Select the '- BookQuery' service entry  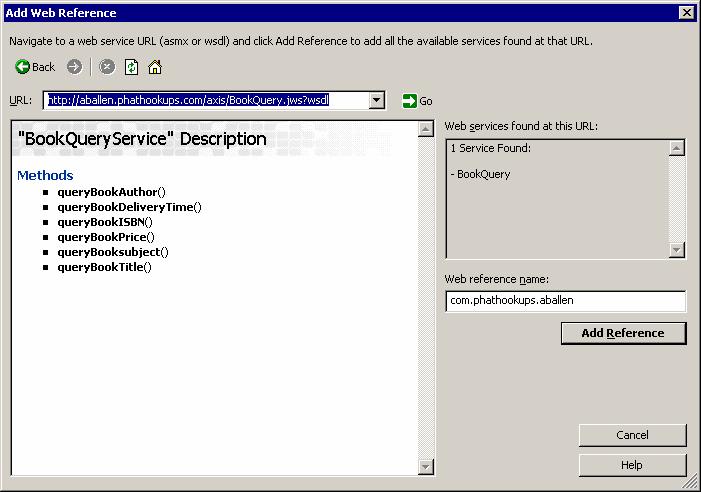481,174
